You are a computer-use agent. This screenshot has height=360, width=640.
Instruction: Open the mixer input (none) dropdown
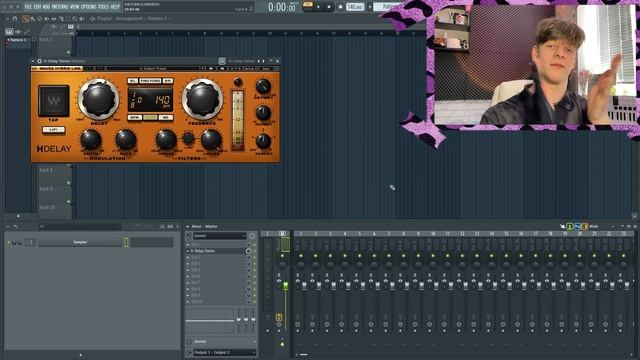click(220, 236)
